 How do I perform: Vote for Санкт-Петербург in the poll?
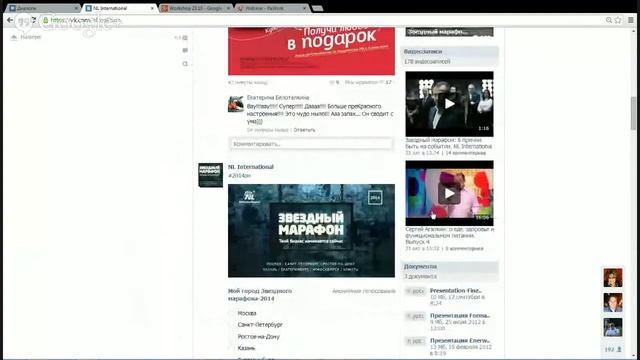coord(260,325)
